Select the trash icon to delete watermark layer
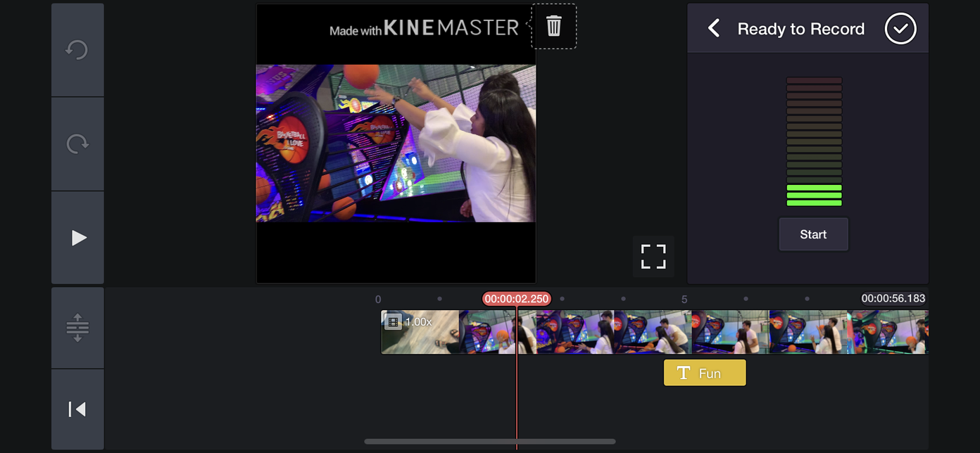980x453 pixels. (x=553, y=26)
